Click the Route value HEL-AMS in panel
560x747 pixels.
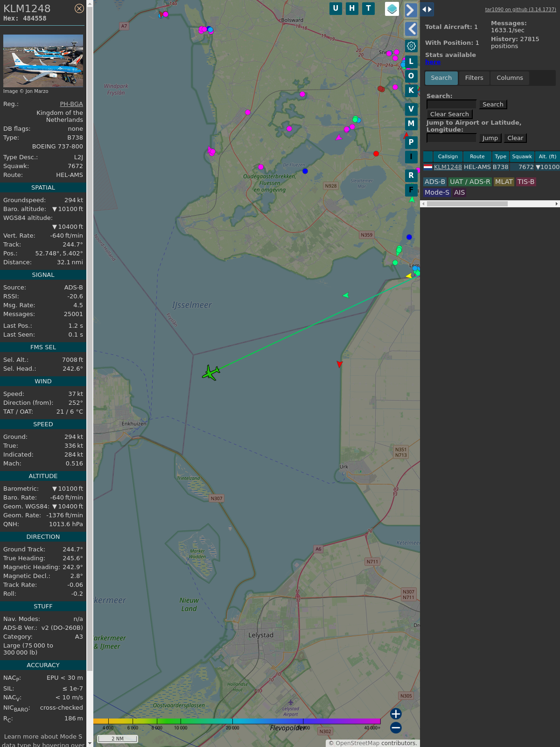70,175
